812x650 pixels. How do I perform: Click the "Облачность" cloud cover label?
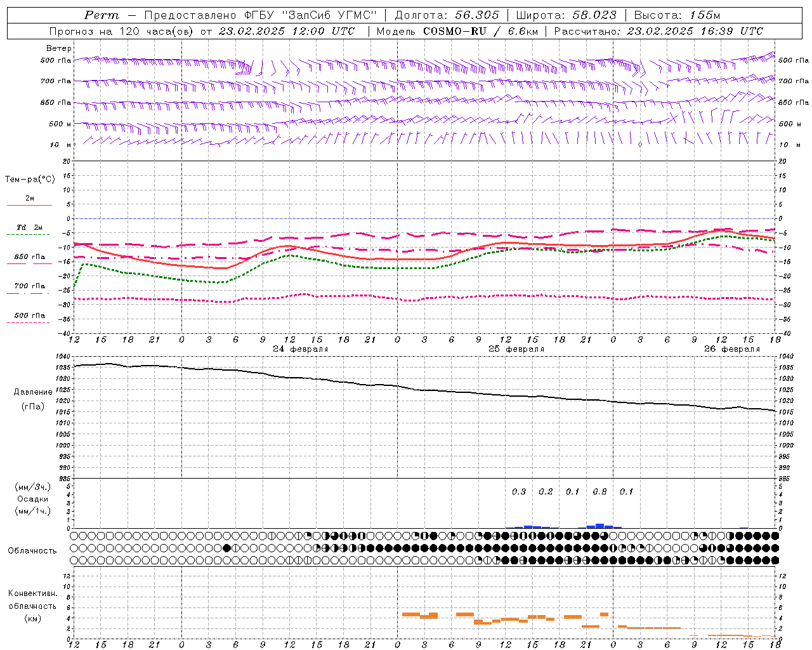coord(32,550)
